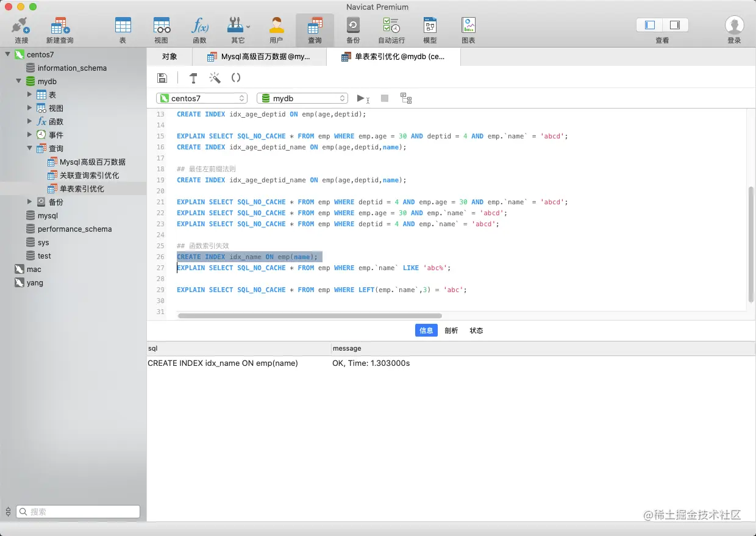Switch to the 对象 (Objects) tab
The width and height of the screenshot is (756, 536).
[169, 57]
